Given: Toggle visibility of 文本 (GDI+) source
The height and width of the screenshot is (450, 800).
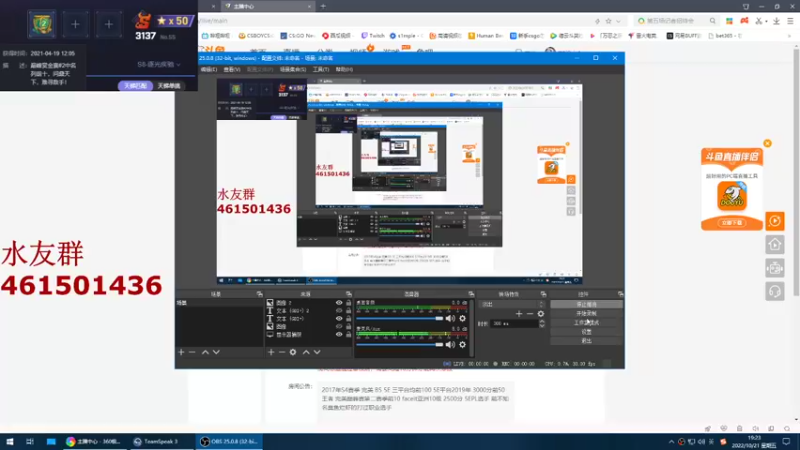Looking at the screenshot, I should [339, 318].
